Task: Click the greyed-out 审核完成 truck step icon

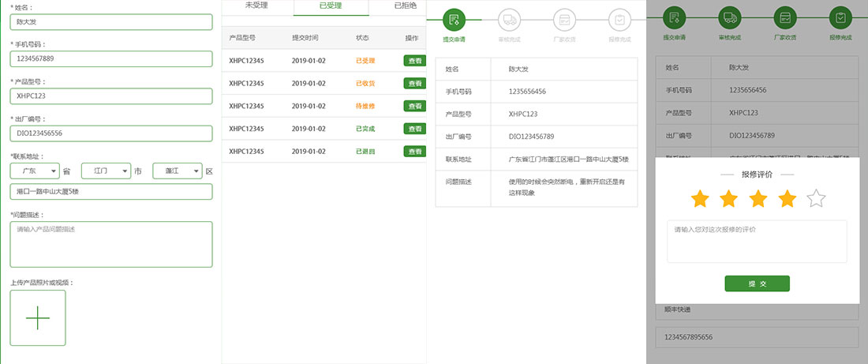Action: click(x=509, y=19)
